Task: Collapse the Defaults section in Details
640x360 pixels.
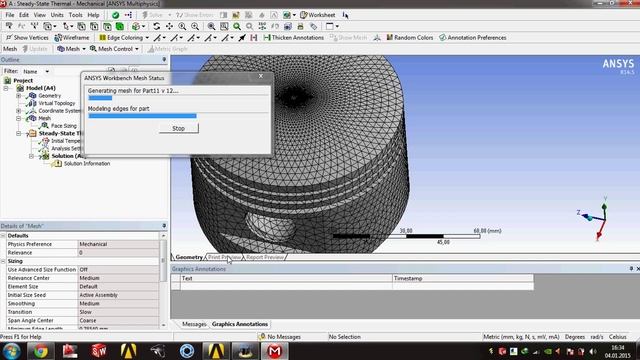Action: [x=3, y=236]
